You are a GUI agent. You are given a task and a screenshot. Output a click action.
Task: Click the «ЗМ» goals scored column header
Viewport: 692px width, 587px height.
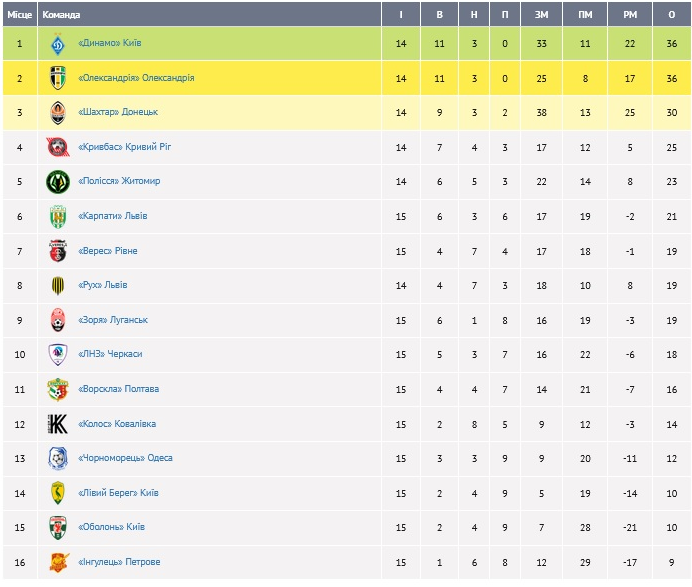541,15
